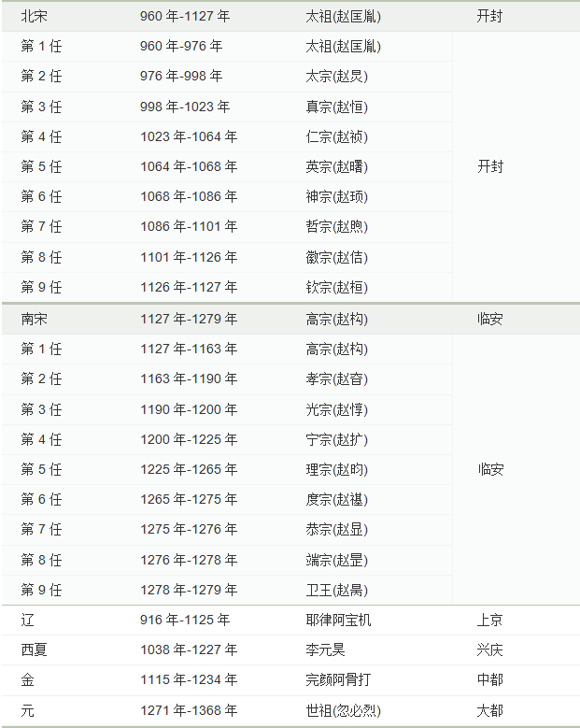Click the 大都 capital cell

coord(489,710)
